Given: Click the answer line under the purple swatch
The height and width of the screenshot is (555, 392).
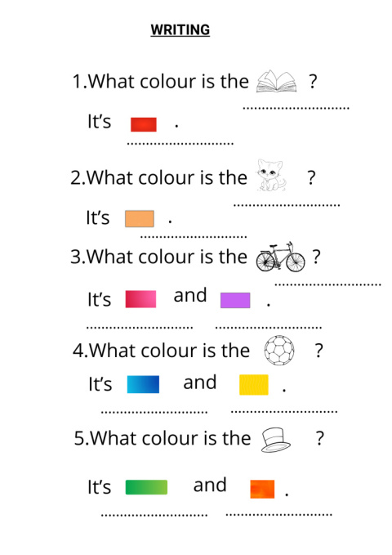Looking at the screenshot, I should pos(269,328).
